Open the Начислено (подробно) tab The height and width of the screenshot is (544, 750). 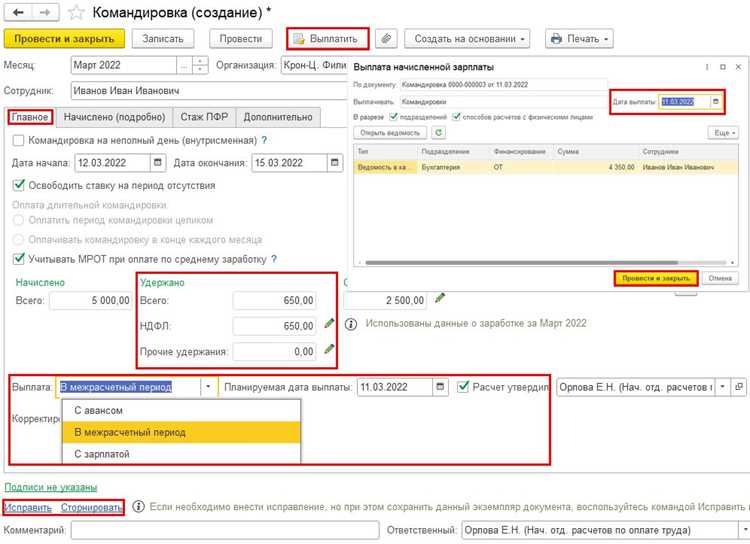[114, 117]
